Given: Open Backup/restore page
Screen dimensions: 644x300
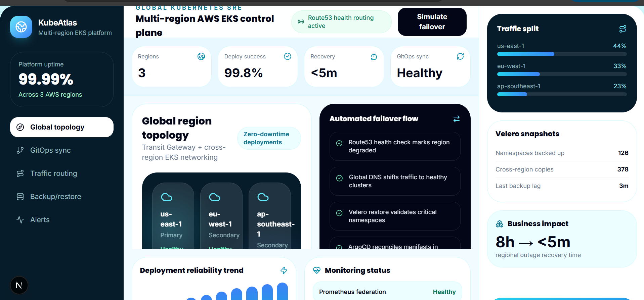Looking at the screenshot, I should tap(62, 197).
